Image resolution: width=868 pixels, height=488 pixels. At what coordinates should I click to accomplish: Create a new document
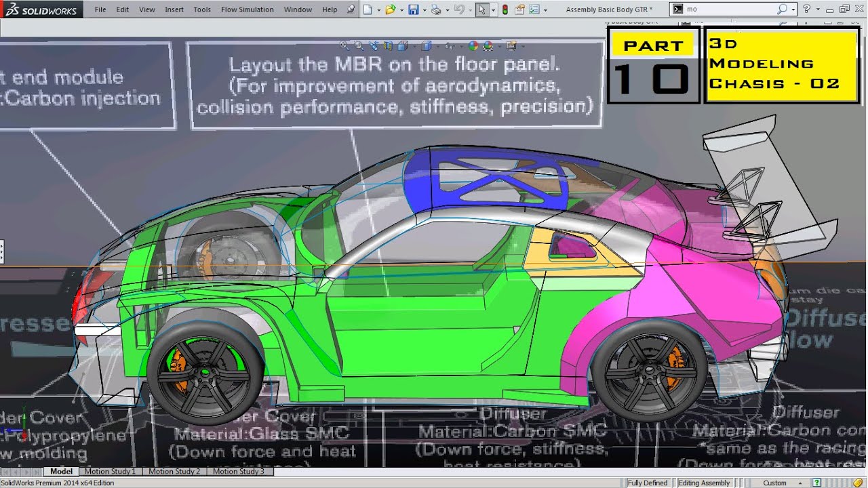tap(368, 9)
